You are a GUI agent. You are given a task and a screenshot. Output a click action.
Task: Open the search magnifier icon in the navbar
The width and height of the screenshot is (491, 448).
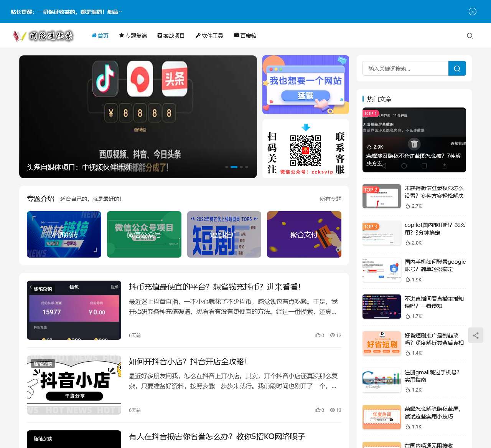[x=470, y=36]
